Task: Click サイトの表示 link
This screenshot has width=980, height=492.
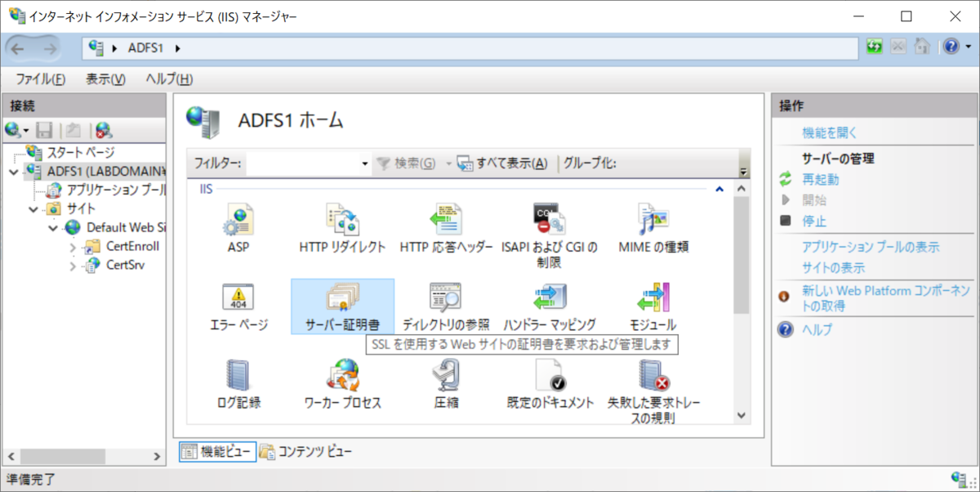Action: click(833, 268)
